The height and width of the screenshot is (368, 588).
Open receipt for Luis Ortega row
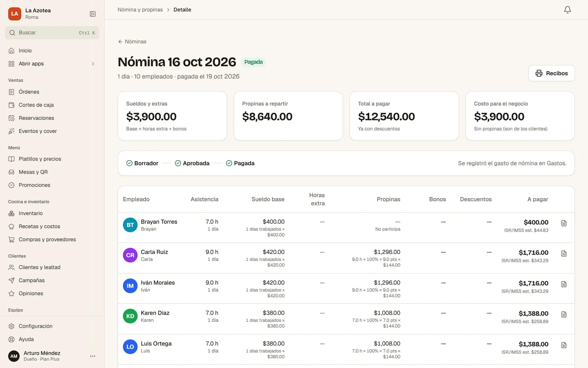coord(564,345)
